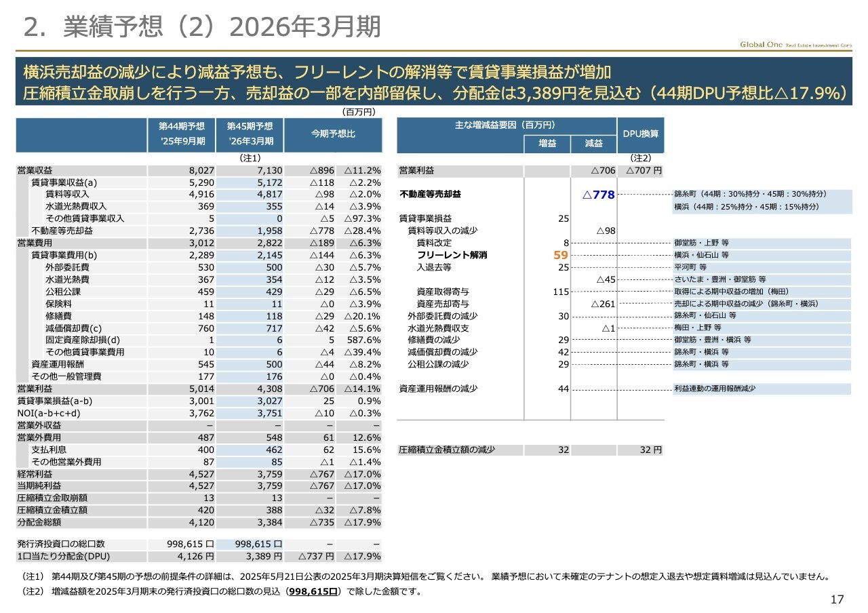Click the page number 17
Screen dimensions: 868x613
pyautogui.click(x=837, y=599)
